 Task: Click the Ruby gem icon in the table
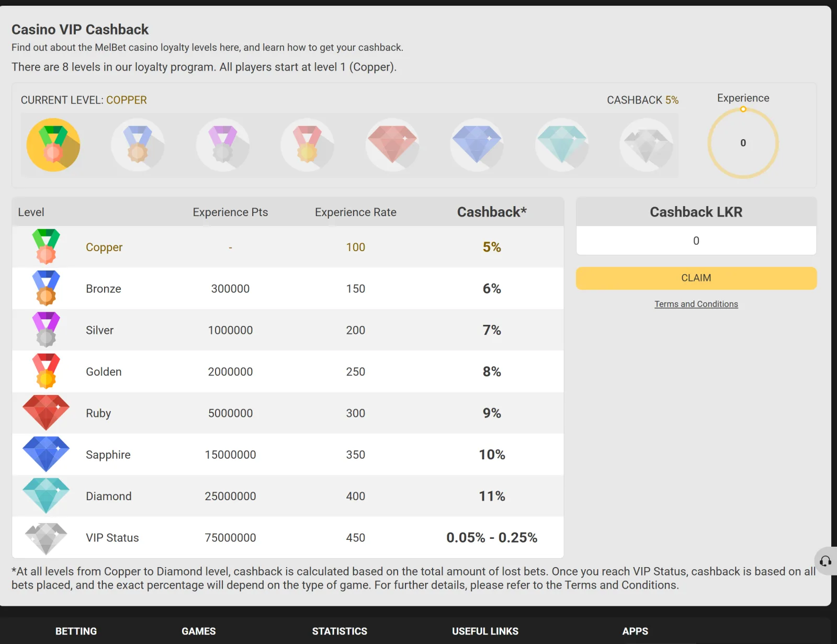click(46, 412)
